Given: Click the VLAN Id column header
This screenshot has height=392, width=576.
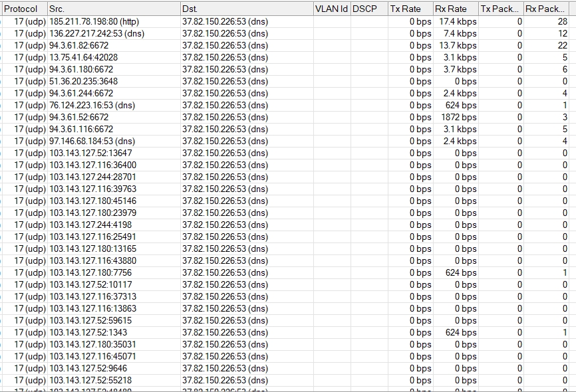Looking at the screenshot, I should pos(331,9).
